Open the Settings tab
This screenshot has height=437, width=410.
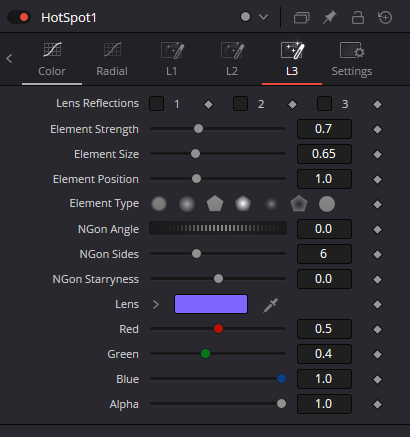[352, 59]
